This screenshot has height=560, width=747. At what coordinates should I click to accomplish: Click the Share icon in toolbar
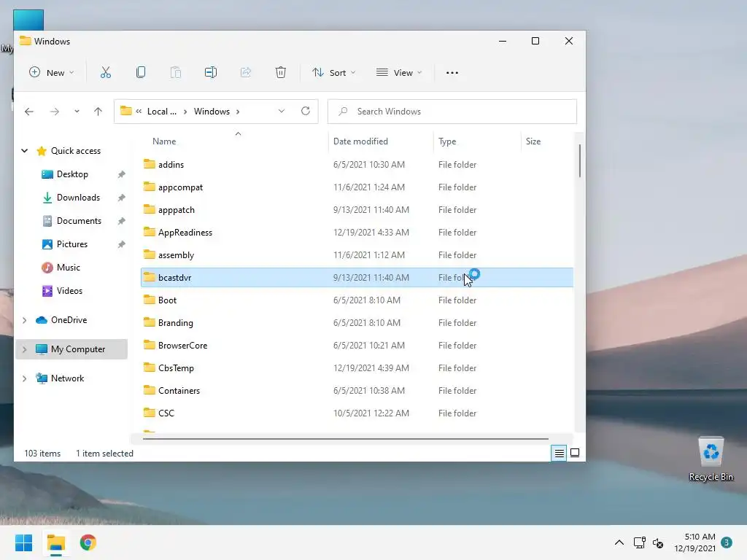[x=246, y=72]
